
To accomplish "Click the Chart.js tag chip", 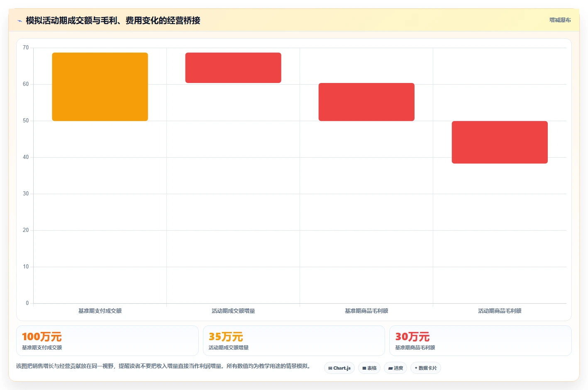I will coord(339,368).
